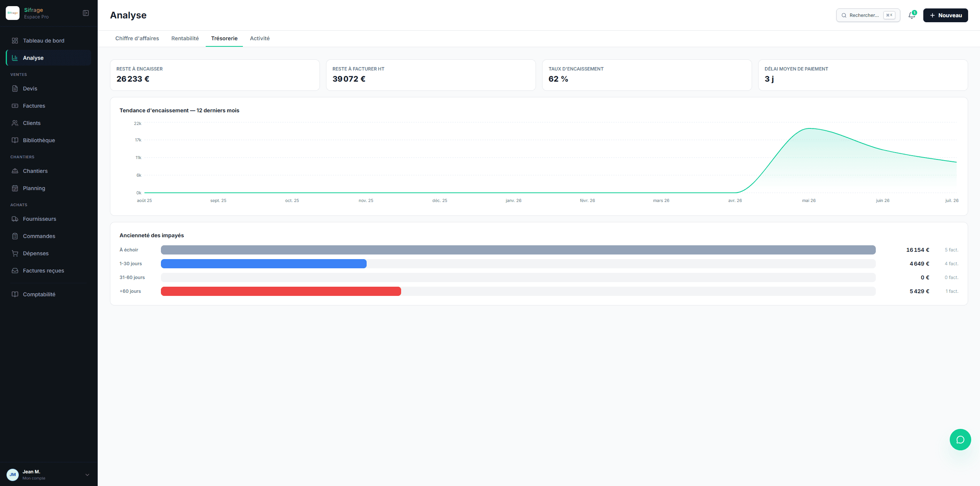Click the JM avatar
The image size is (980, 486).
click(13, 475)
